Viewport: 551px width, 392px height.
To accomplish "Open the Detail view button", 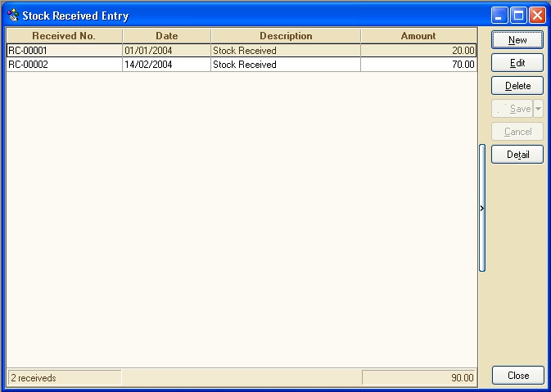I will [x=517, y=155].
